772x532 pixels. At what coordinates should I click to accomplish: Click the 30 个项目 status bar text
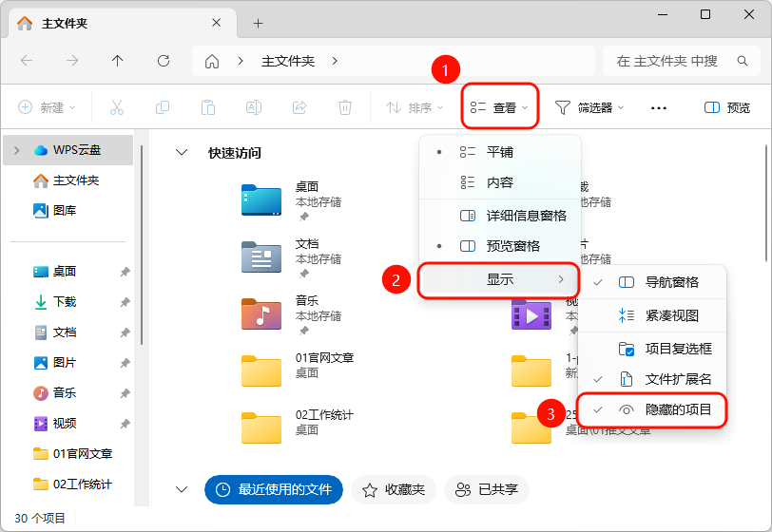coord(40,518)
